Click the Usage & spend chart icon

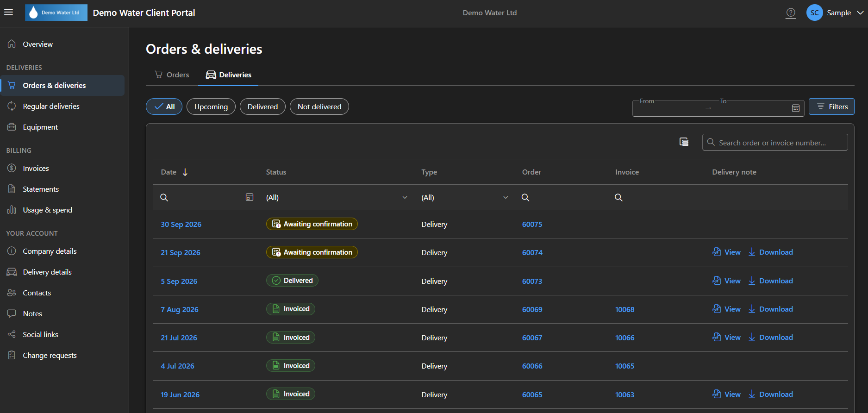12,210
